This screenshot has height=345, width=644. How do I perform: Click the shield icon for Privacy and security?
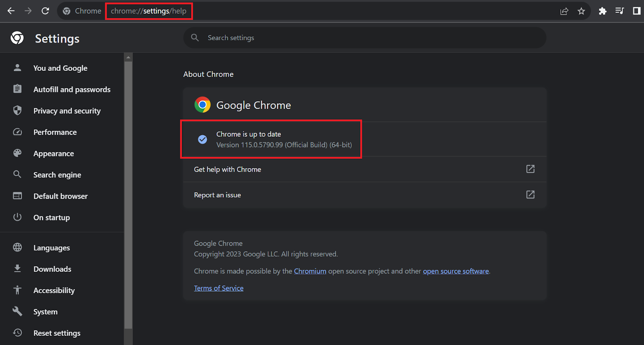[17, 110]
